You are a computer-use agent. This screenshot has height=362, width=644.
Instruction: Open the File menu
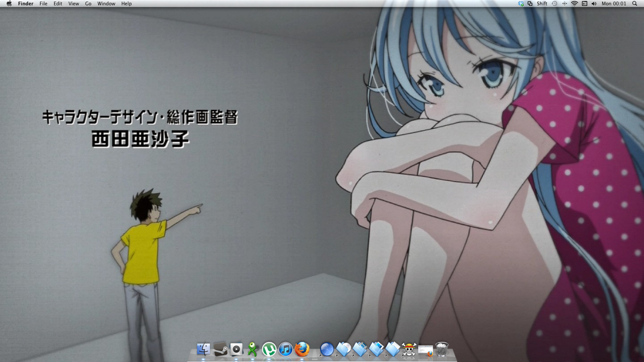click(43, 4)
